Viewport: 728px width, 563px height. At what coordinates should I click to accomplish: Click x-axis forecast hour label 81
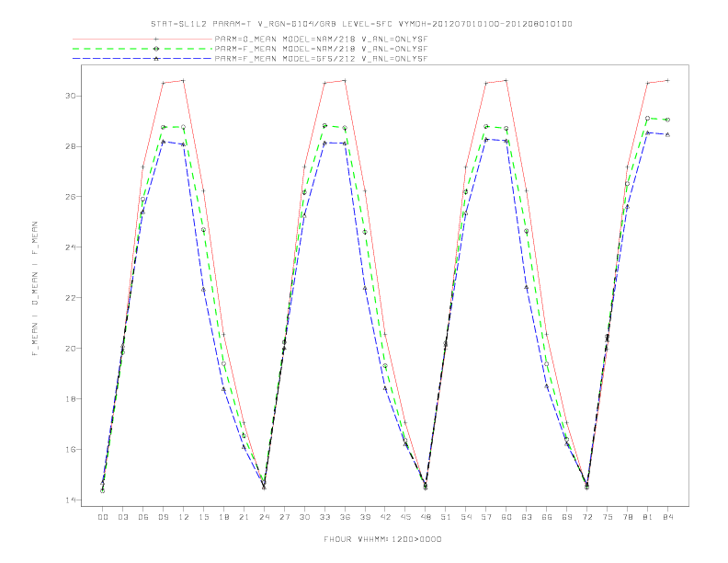pyautogui.click(x=647, y=517)
